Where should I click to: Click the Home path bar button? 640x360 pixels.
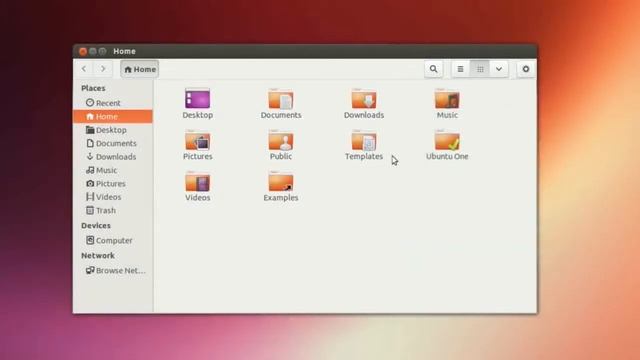coord(140,69)
